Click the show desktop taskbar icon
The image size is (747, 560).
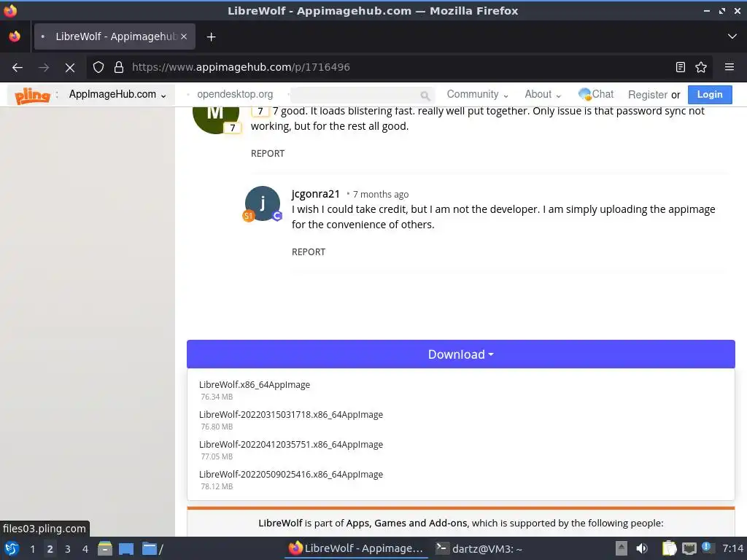126,548
